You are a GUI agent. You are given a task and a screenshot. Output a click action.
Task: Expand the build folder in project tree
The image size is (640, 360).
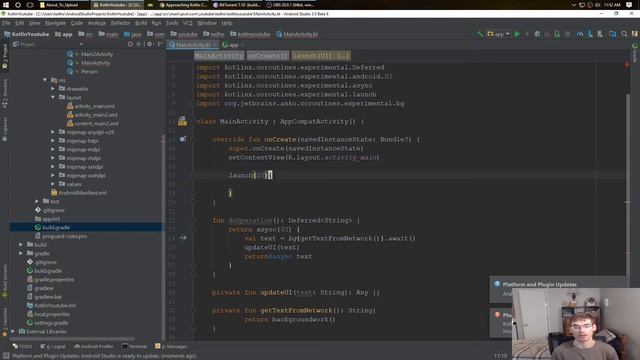click(21, 244)
